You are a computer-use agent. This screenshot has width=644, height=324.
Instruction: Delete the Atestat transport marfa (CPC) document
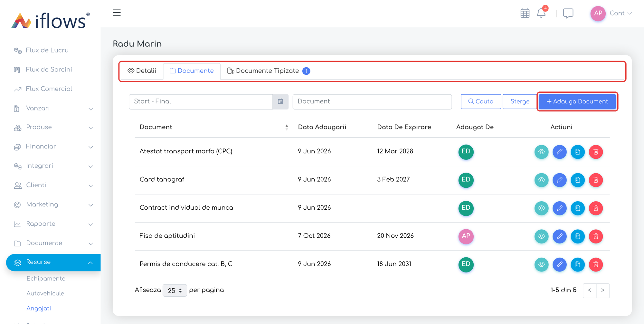pyautogui.click(x=596, y=152)
